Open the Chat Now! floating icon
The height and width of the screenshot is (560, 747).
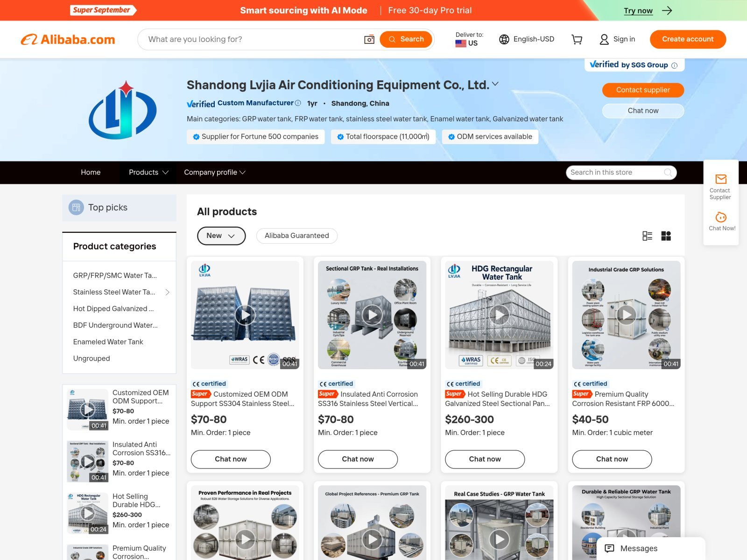point(721,217)
